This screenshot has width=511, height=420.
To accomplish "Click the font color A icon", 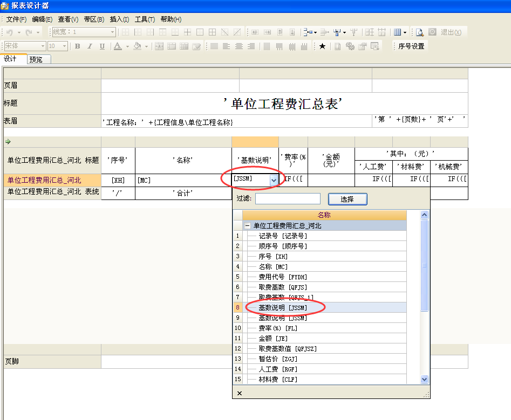I will 118,46.
